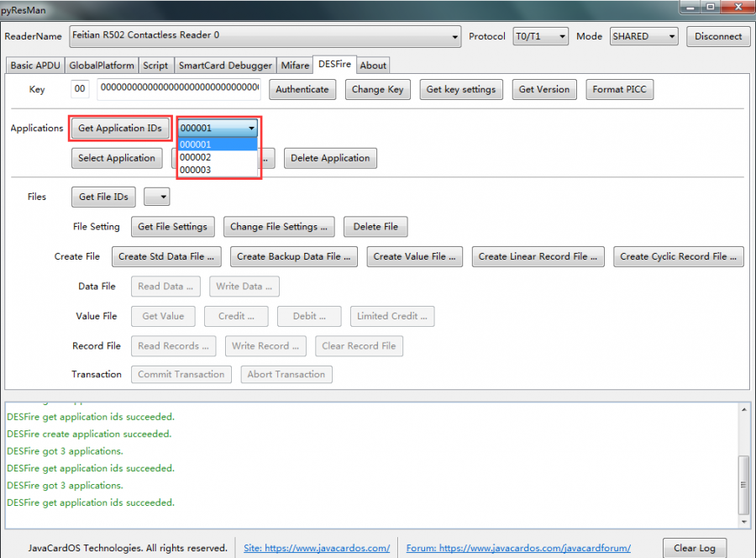Switch to the GlobalPlatform tab

101,65
